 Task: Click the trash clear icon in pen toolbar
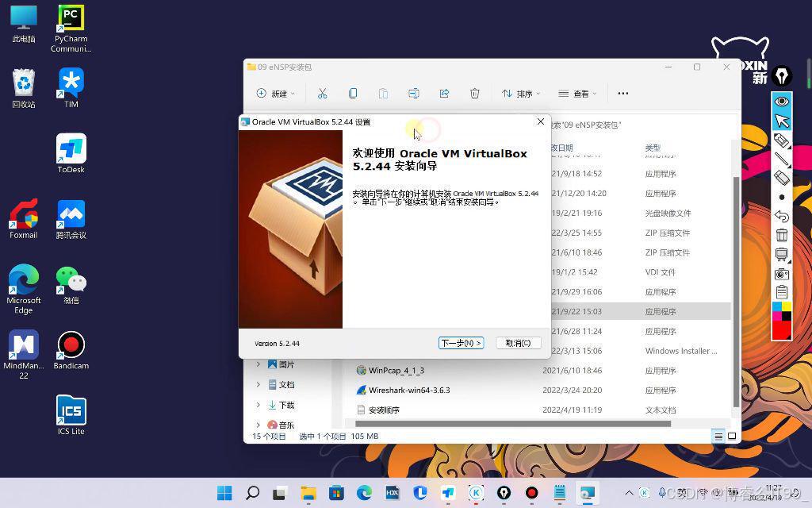click(781, 235)
